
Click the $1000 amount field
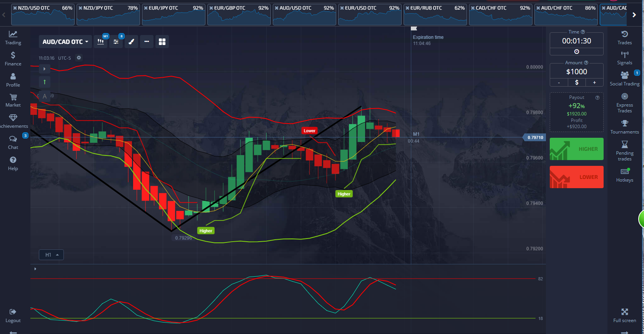(x=576, y=72)
